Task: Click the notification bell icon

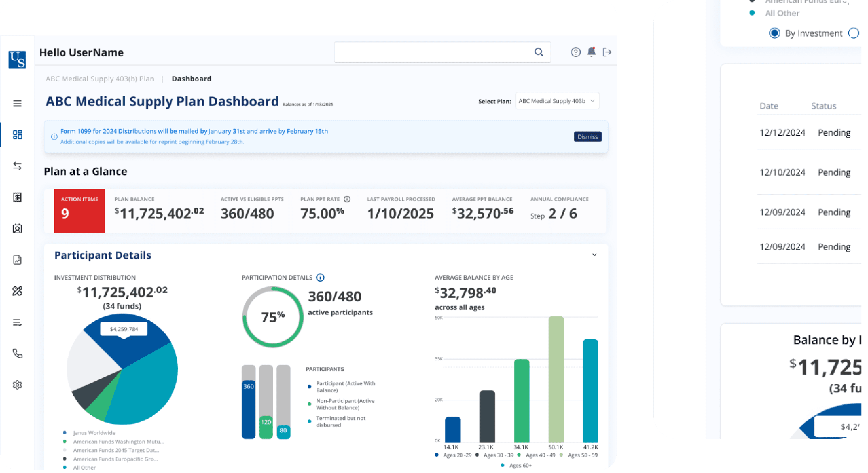Action: [591, 52]
